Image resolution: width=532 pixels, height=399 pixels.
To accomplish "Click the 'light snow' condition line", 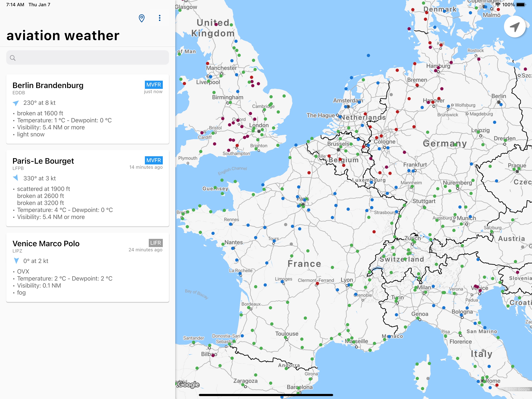I will click(x=31, y=134).
